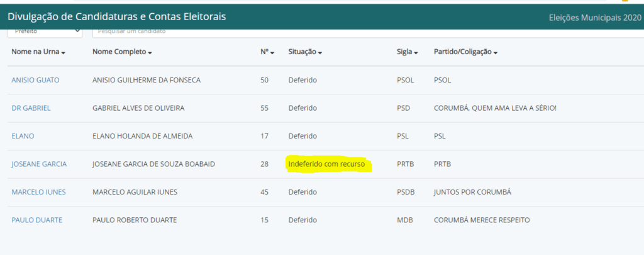Click the Divulgação de Candidaturas header title
644x255 pixels.
pyautogui.click(x=116, y=17)
